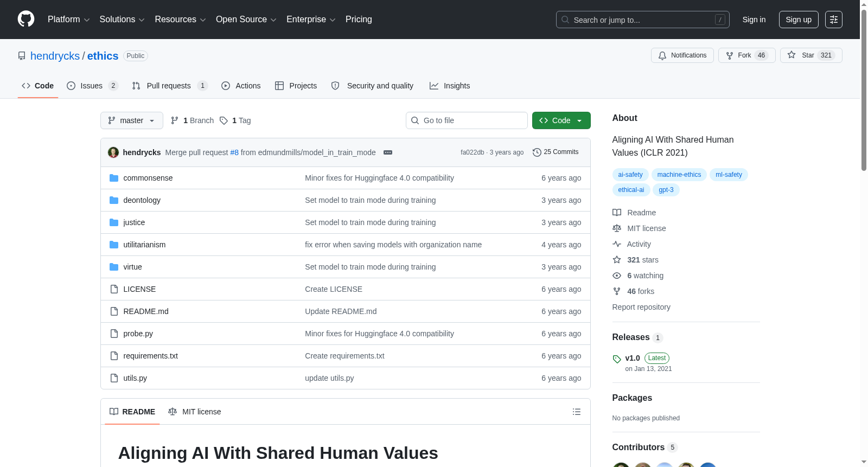
Task: Open the utilitarianism folder
Action: 144,245
